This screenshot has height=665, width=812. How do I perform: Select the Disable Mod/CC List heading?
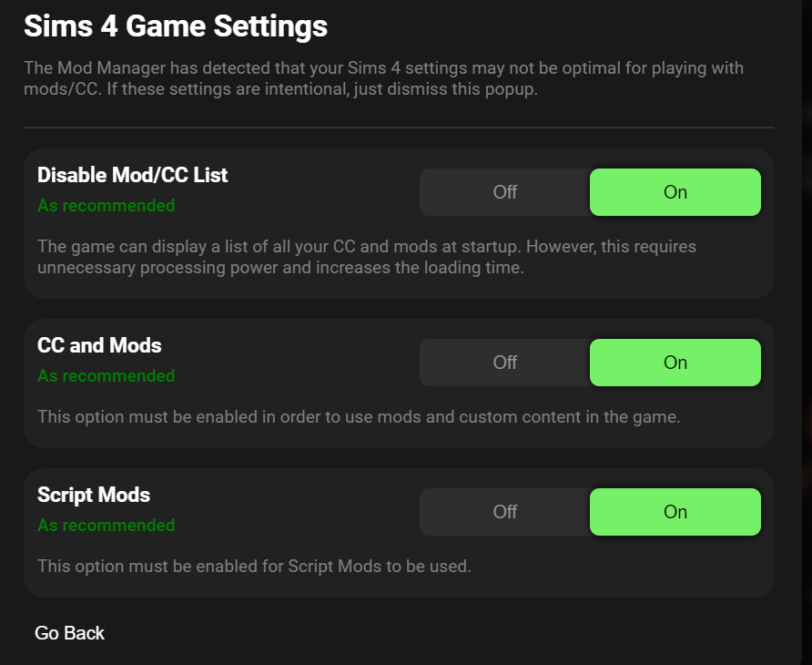click(132, 175)
